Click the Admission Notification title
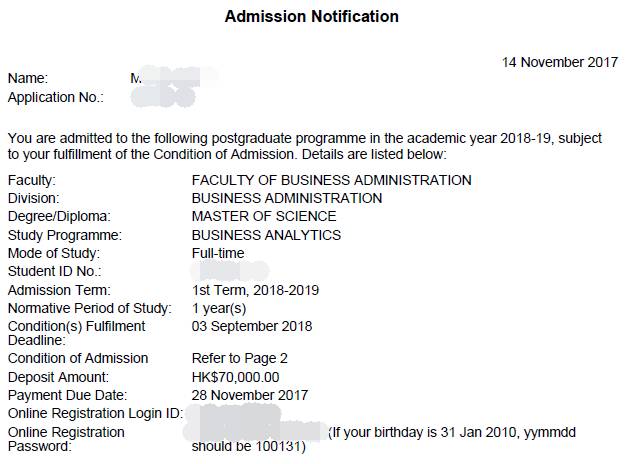Image resolution: width=636 pixels, height=464 pixels. 312,17
